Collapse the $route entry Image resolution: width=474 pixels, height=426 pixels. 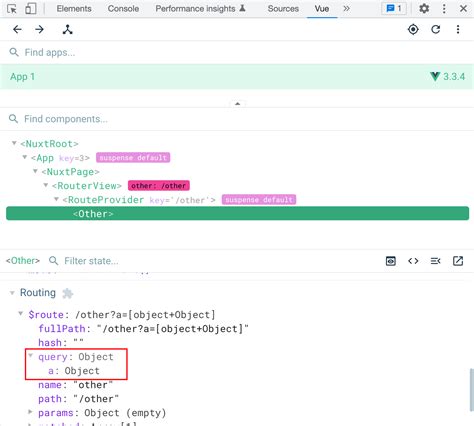pyautogui.click(x=21, y=313)
